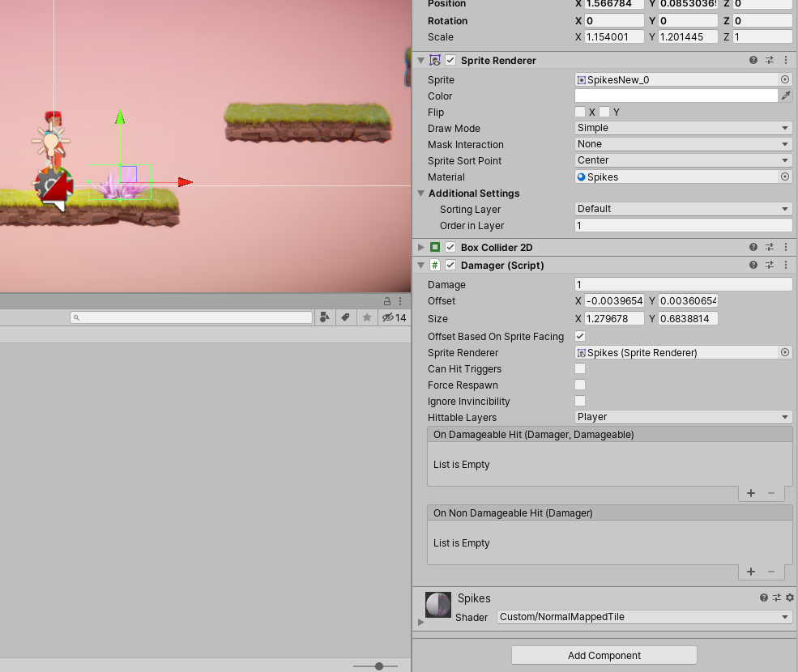Open Box Collider 2D more options menu
This screenshot has height=672, width=798.
pos(785,248)
